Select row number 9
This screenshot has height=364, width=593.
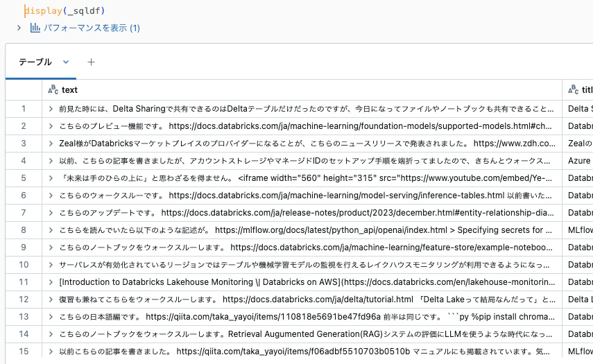[24, 248]
